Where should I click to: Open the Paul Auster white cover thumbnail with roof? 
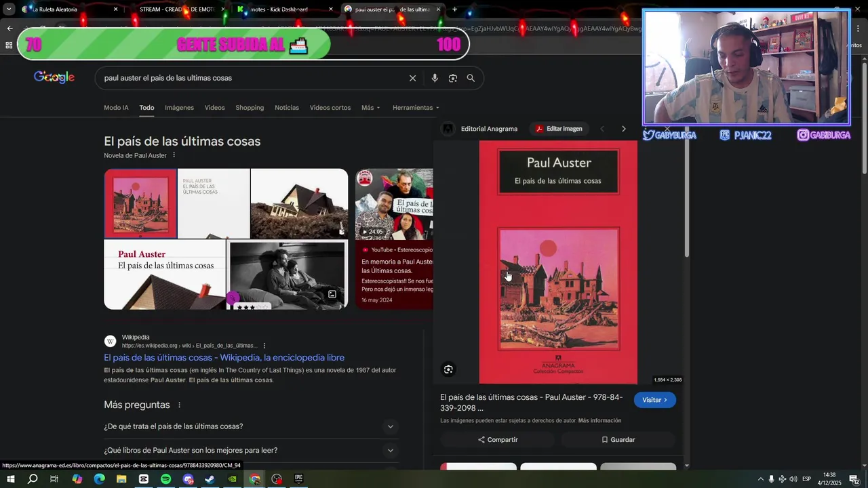pos(165,274)
